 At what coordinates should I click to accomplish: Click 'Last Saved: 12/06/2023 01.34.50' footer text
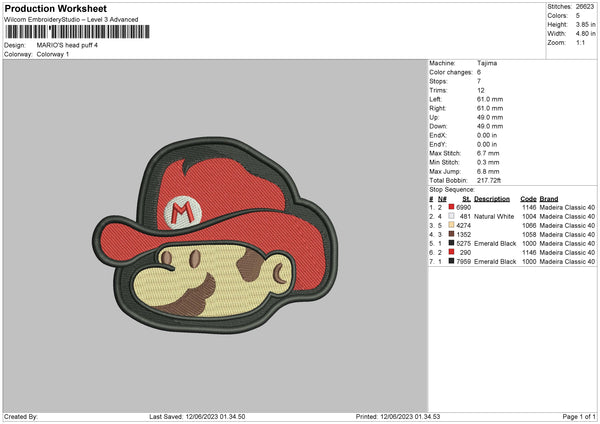tap(197, 416)
